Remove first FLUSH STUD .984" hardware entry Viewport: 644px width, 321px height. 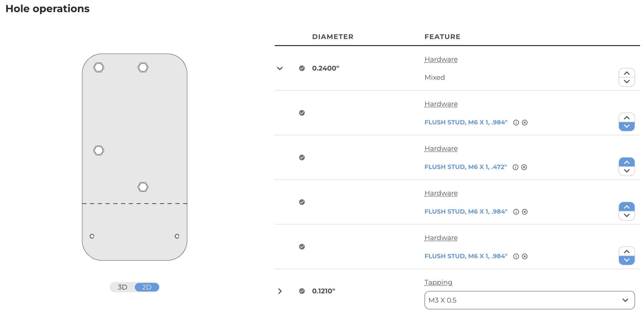coord(524,122)
